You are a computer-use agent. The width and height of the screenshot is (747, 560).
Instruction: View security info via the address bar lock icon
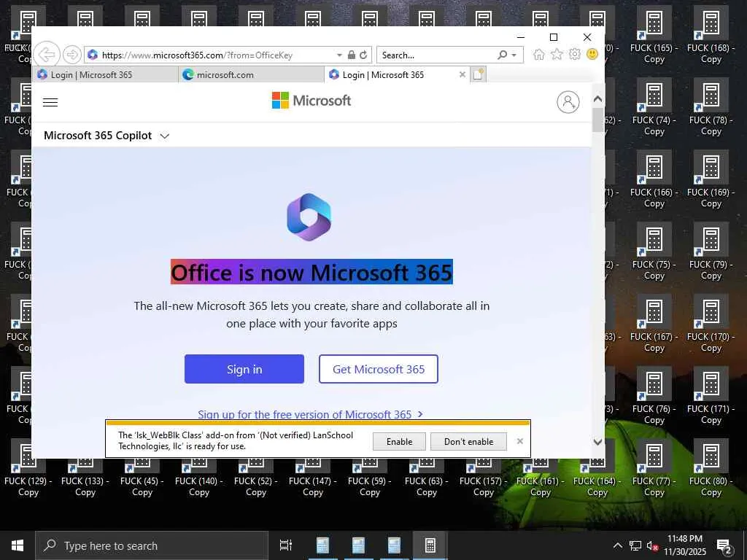pyautogui.click(x=351, y=55)
